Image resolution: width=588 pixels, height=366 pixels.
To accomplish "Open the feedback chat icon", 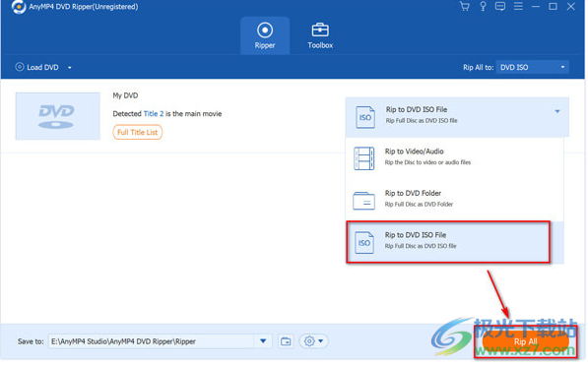I will click(500, 6).
